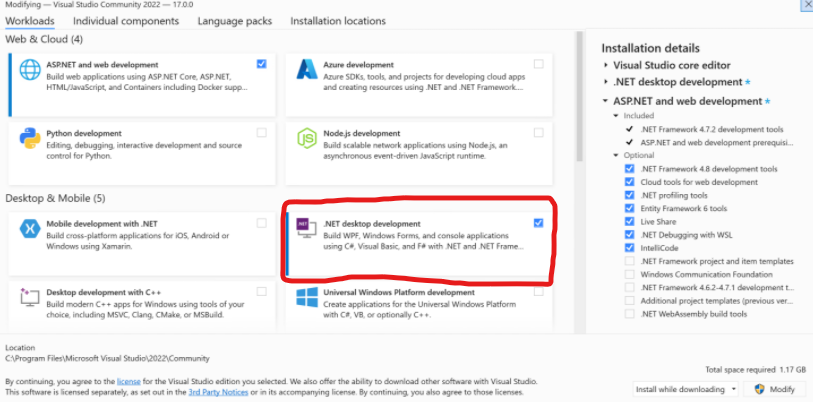Open the 3rd Party Notices link

pyautogui.click(x=218, y=392)
